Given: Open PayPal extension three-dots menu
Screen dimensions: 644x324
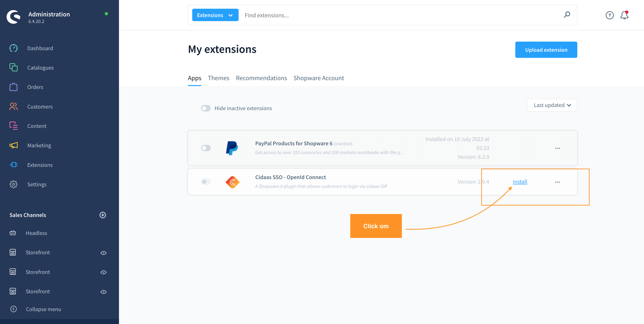Looking at the screenshot, I should (x=557, y=148).
